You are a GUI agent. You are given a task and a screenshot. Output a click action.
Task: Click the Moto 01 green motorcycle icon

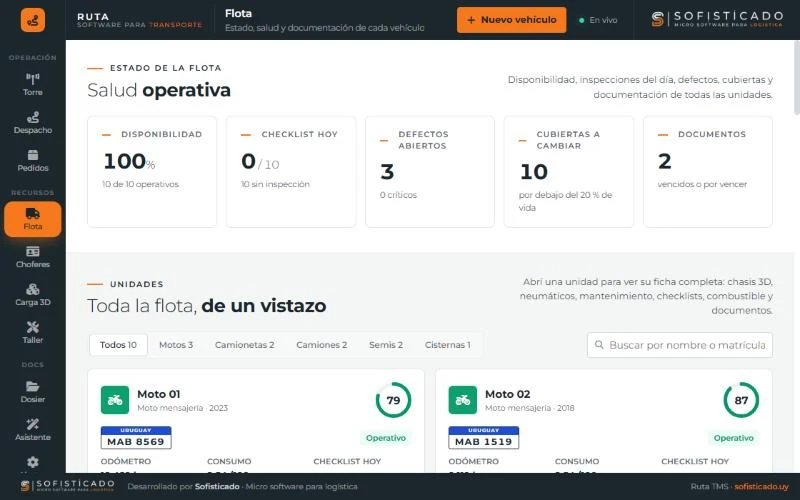tap(115, 400)
